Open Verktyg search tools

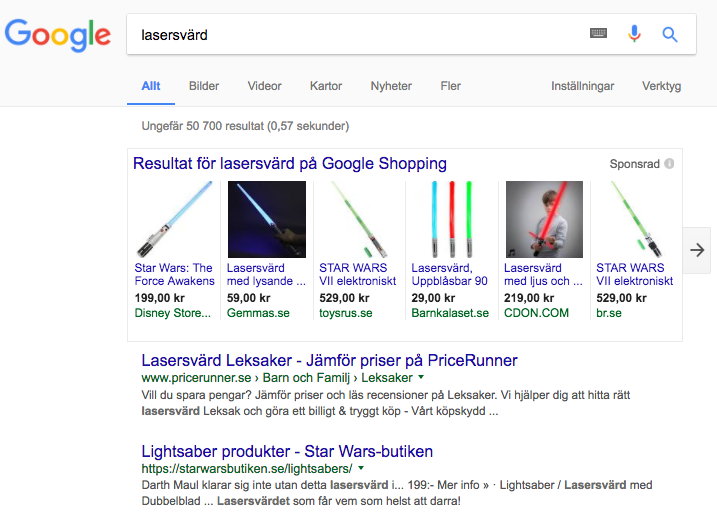click(661, 86)
